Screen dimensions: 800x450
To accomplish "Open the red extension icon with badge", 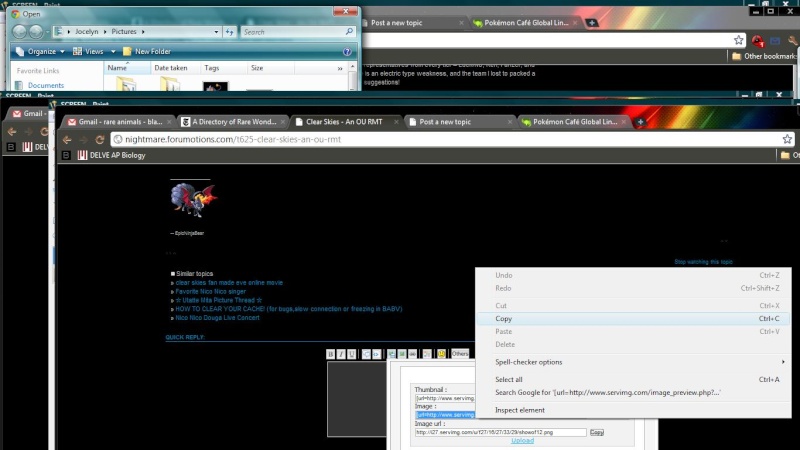I will [758, 41].
